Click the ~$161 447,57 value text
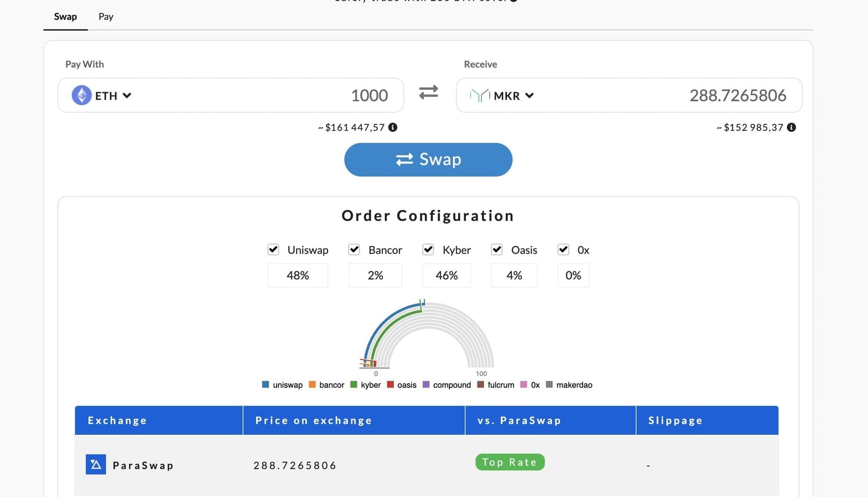The image size is (868, 497). [351, 127]
